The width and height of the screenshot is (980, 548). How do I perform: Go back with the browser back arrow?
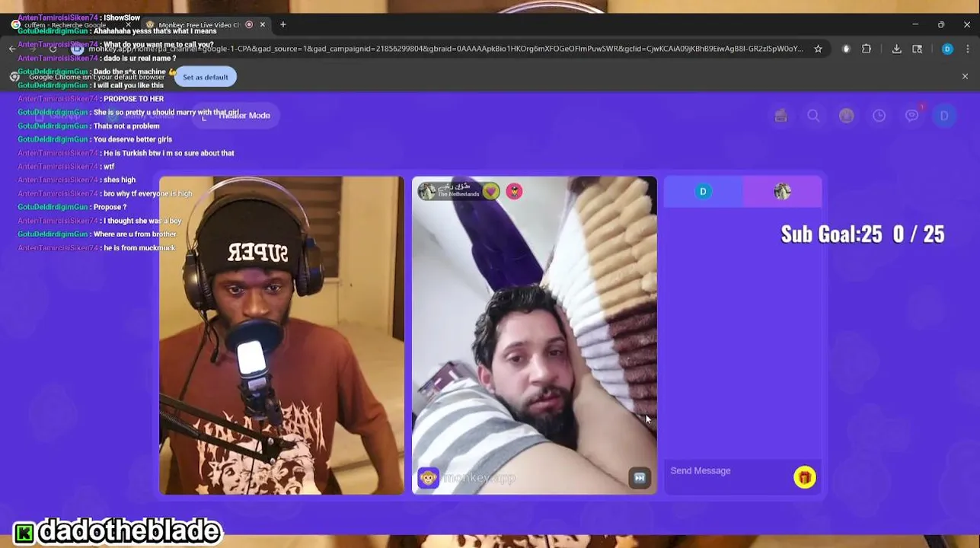pyautogui.click(x=13, y=49)
